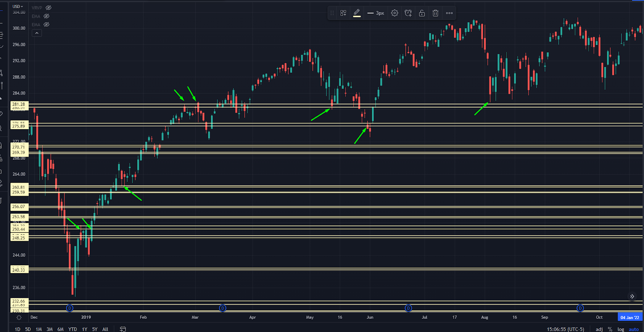Set range to 3M

(x=50, y=329)
